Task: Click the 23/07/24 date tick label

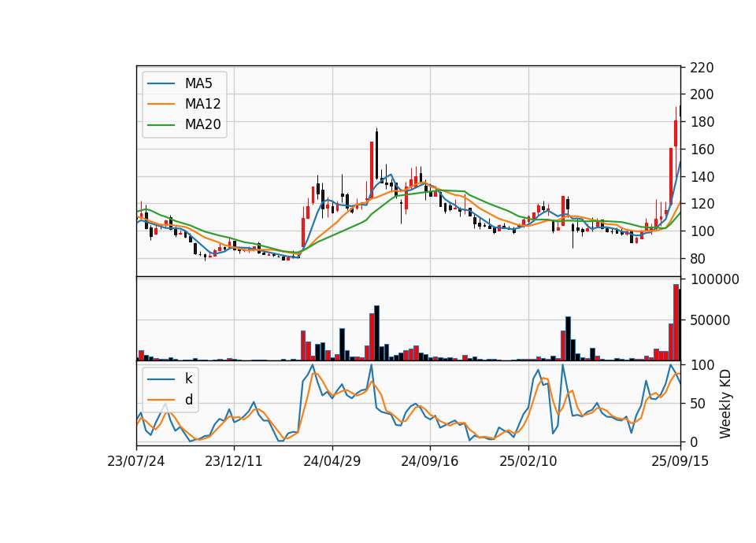Action: [x=136, y=462]
